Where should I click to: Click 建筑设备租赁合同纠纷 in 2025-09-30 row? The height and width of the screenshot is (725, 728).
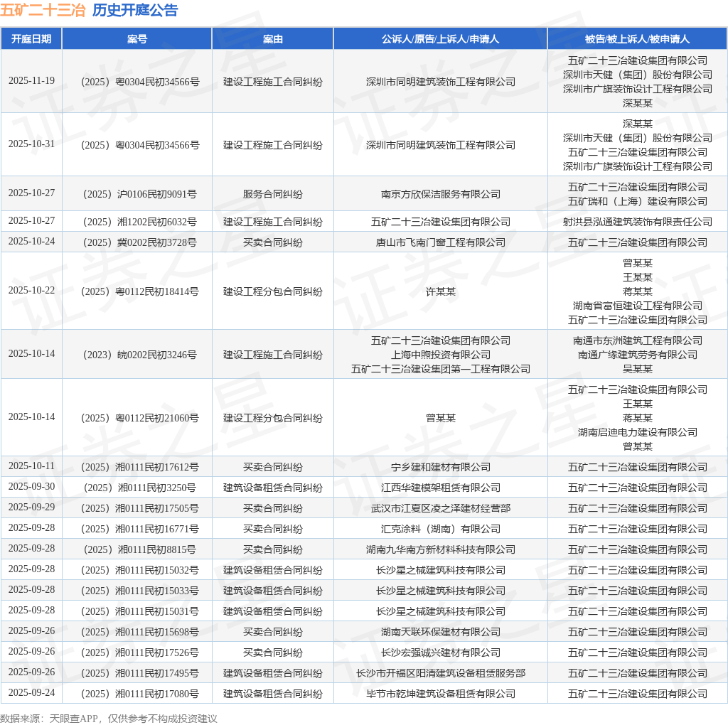[272, 488]
